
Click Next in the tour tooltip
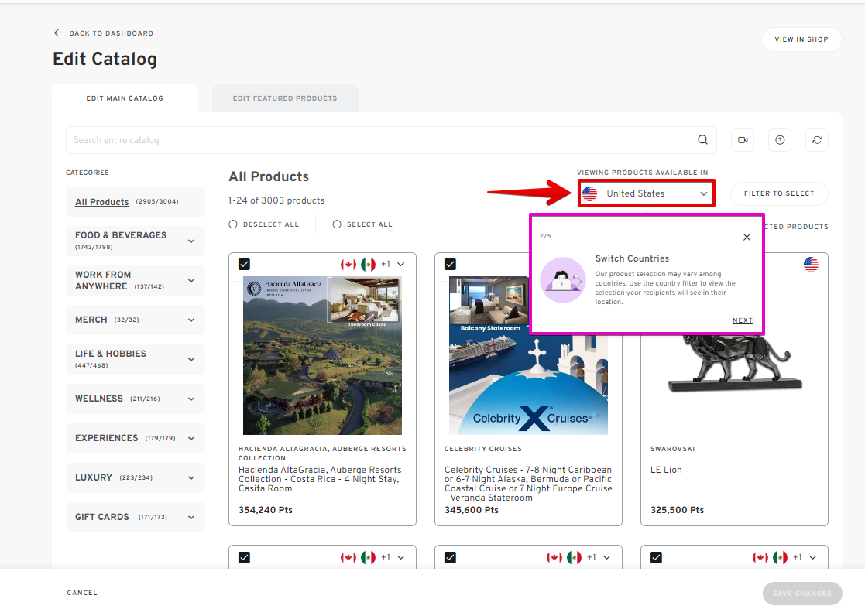click(x=742, y=320)
